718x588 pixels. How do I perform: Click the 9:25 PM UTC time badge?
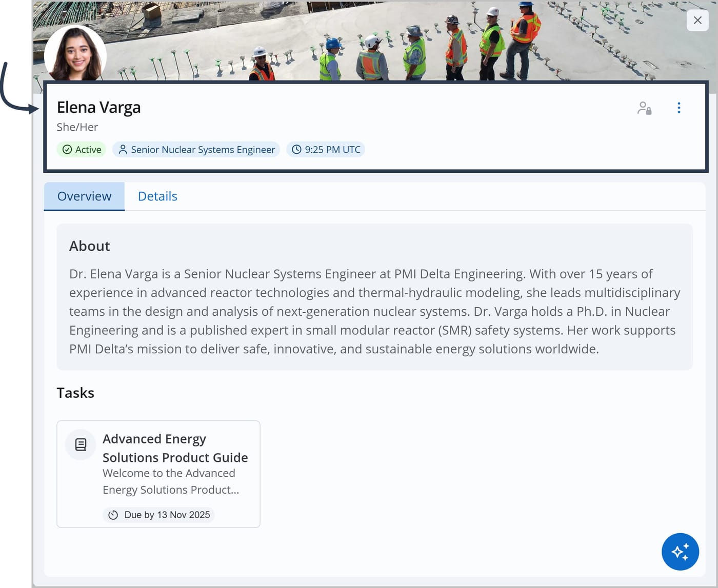(326, 150)
